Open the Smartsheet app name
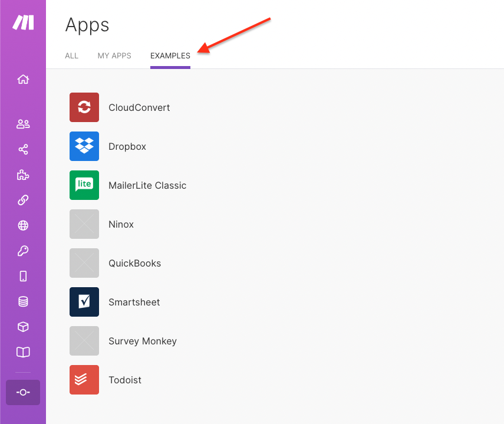Image resolution: width=504 pixels, height=424 pixels. pos(134,302)
